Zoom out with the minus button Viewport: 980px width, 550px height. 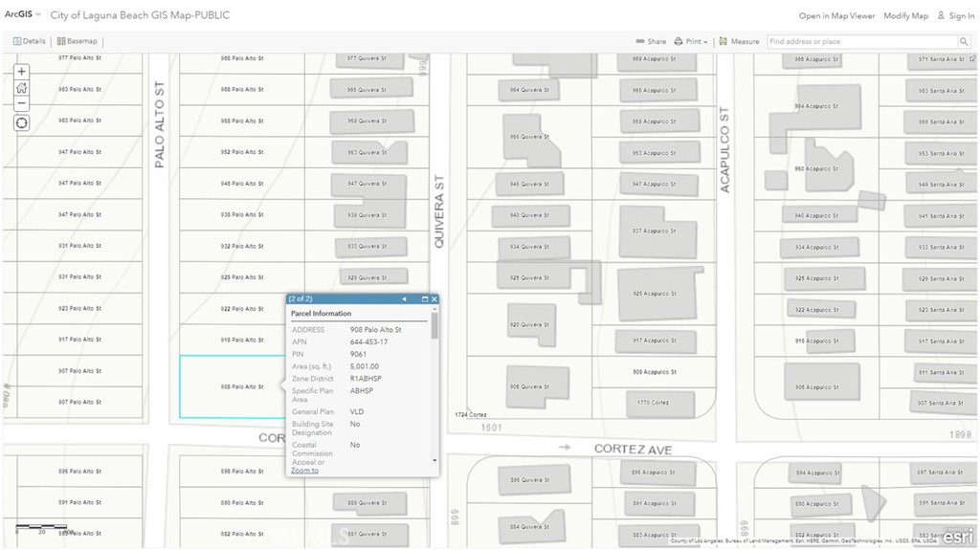click(x=22, y=103)
